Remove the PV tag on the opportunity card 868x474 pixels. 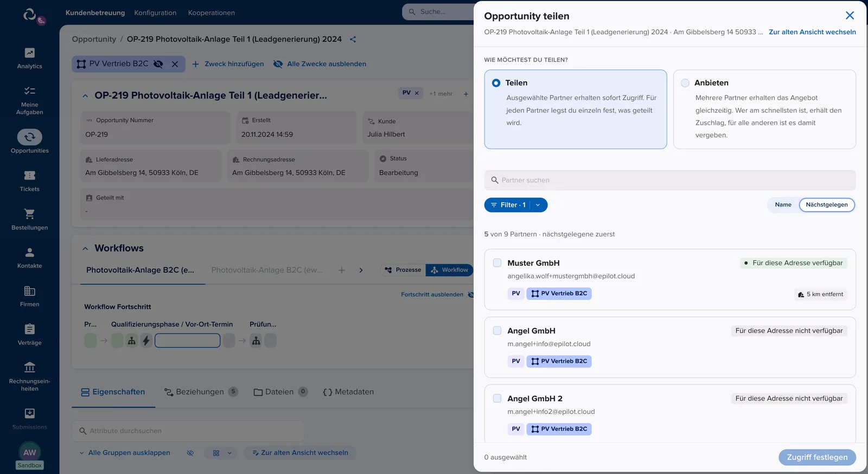(x=417, y=93)
